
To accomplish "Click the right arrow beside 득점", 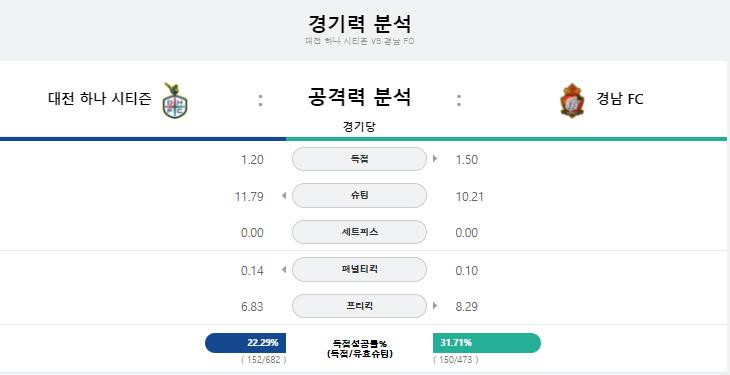I will [435, 159].
